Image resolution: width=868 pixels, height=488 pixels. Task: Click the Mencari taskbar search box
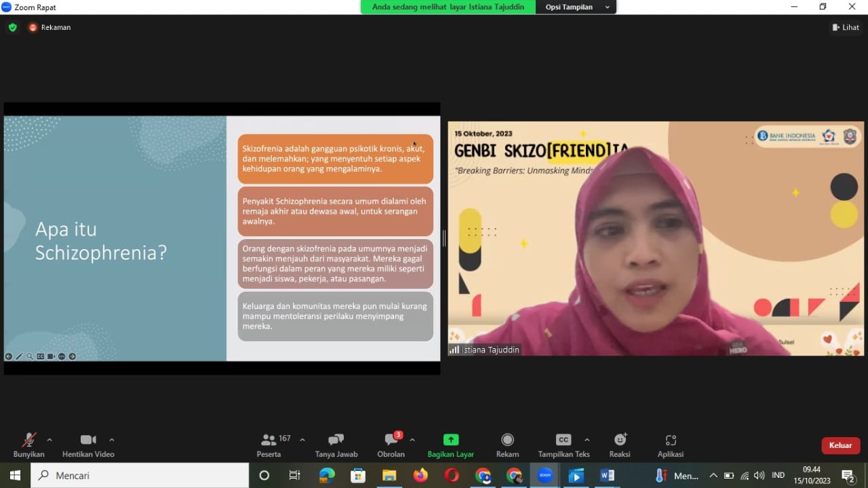tap(140, 475)
